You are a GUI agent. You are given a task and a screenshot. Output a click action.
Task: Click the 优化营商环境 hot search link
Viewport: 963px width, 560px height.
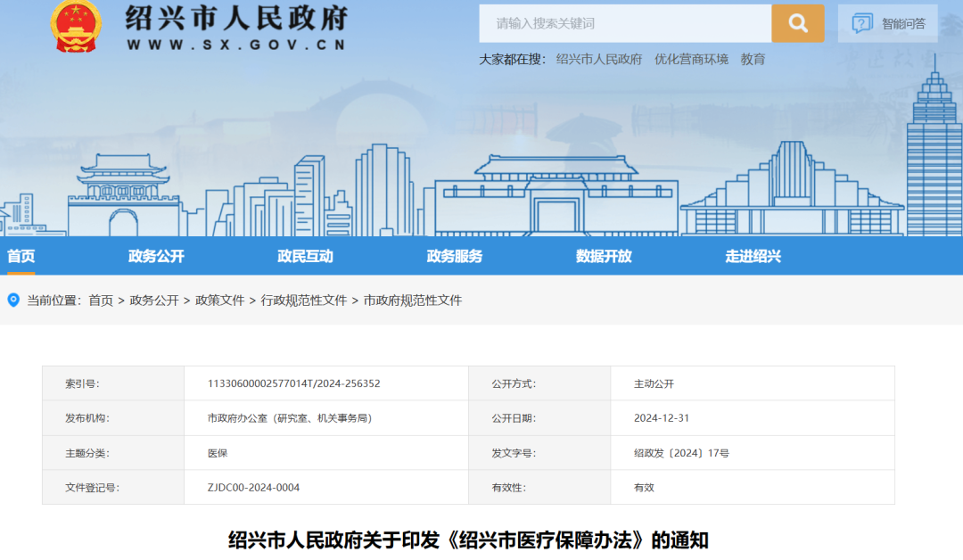click(x=691, y=60)
